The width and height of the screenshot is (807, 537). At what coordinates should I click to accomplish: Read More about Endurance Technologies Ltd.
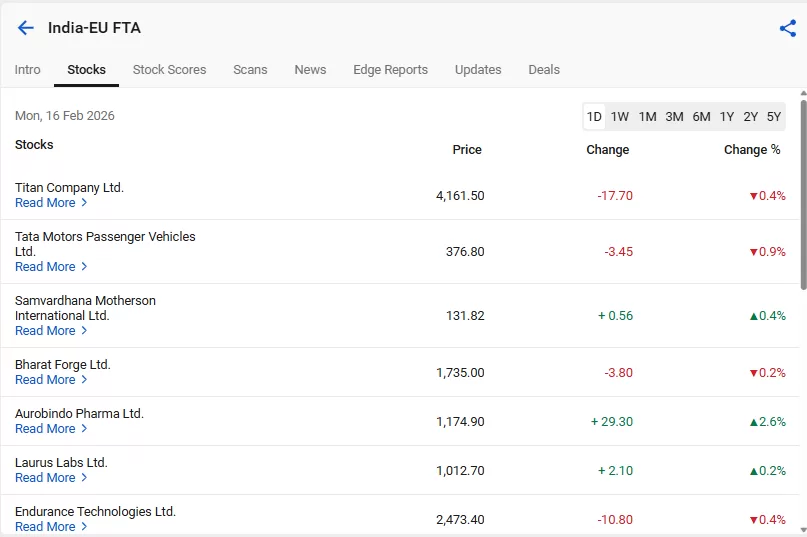click(x=51, y=527)
